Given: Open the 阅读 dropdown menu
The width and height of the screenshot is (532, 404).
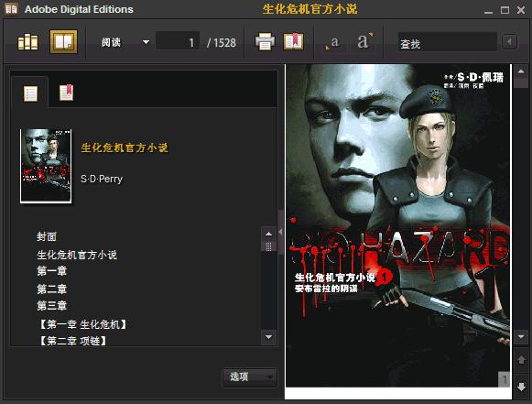Looking at the screenshot, I should [x=125, y=42].
